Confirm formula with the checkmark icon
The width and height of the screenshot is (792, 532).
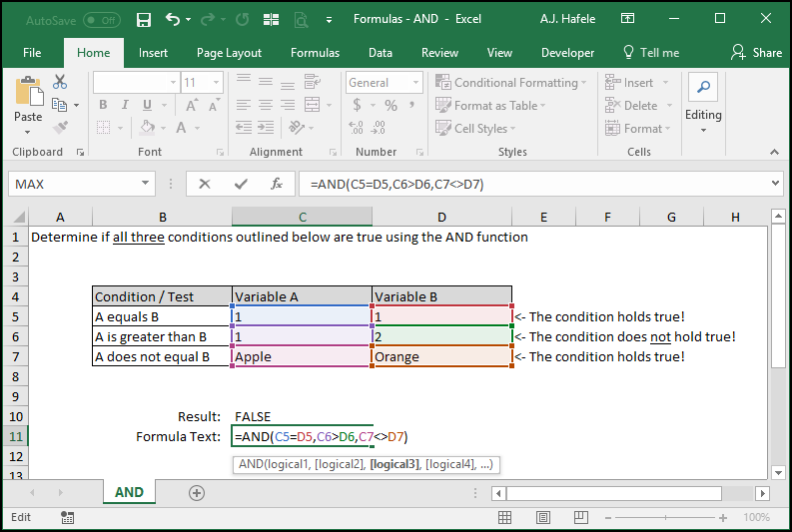tap(241, 184)
